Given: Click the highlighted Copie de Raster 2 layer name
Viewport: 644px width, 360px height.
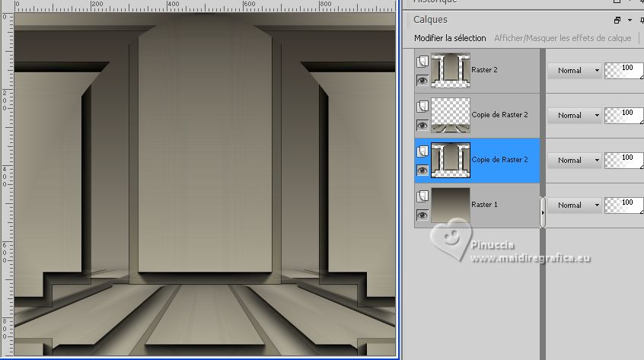Looking at the screenshot, I should click(500, 160).
